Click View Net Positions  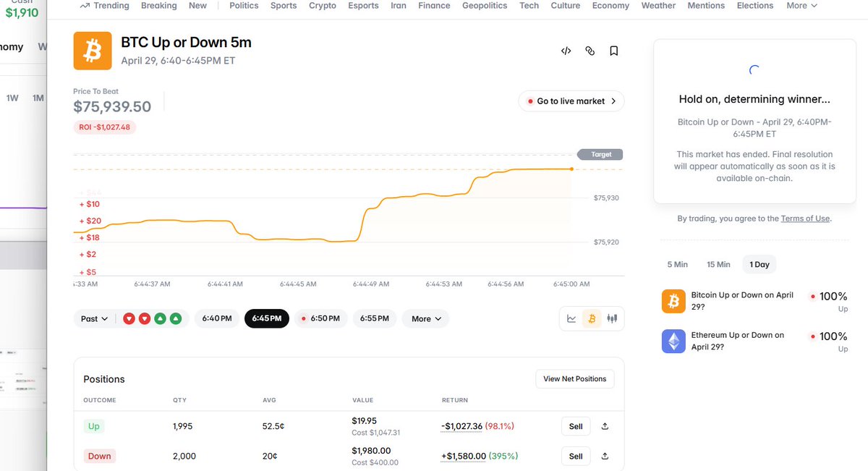click(x=574, y=378)
